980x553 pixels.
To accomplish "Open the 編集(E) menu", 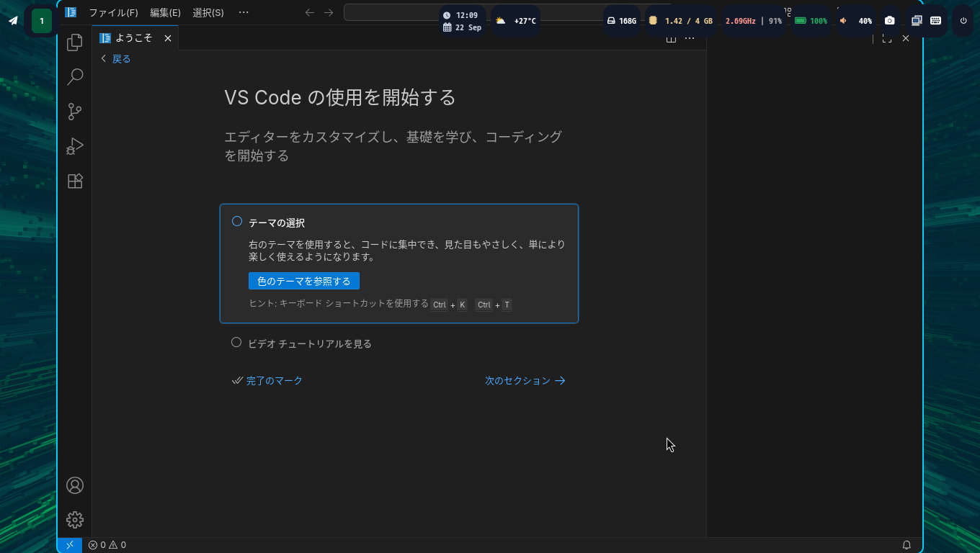I will click(166, 12).
